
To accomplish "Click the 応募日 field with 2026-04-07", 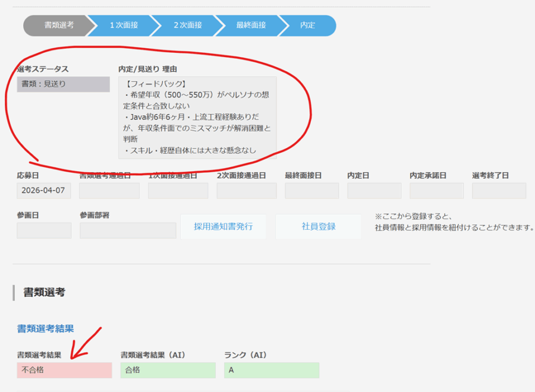I will pyautogui.click(x=44, y=191).
